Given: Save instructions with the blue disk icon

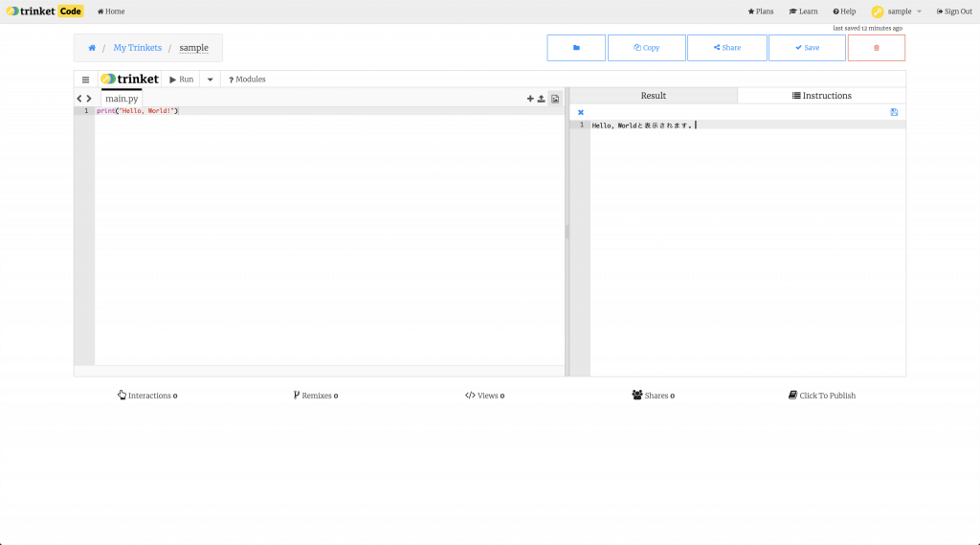Looking at the screenshot, I should click(895, 113).
